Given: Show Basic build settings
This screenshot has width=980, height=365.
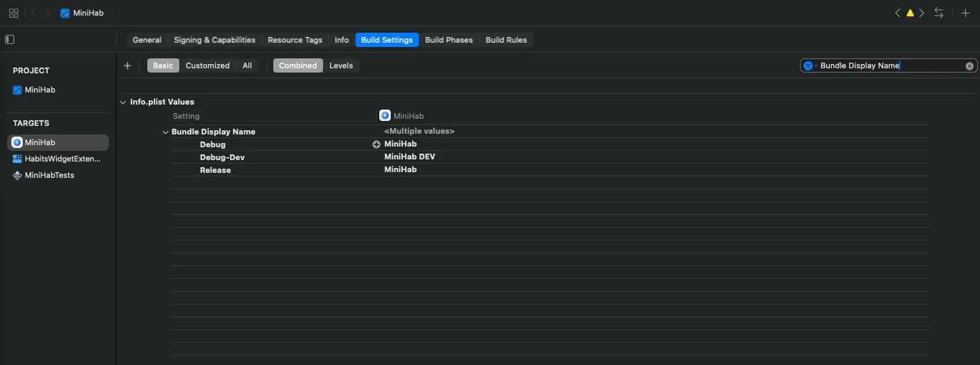Looking at the screenshot, I should click(x=163, y=65).
